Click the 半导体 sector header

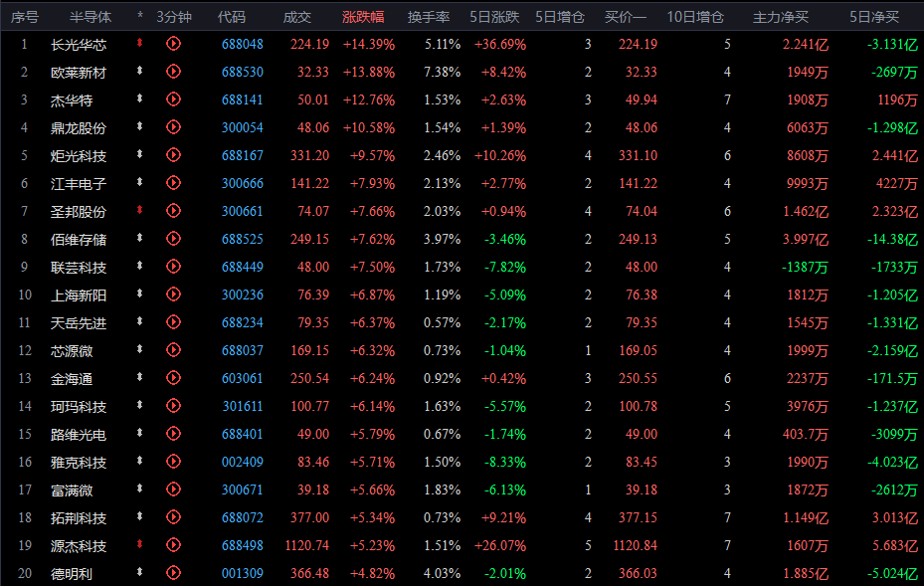click(91, 17)
